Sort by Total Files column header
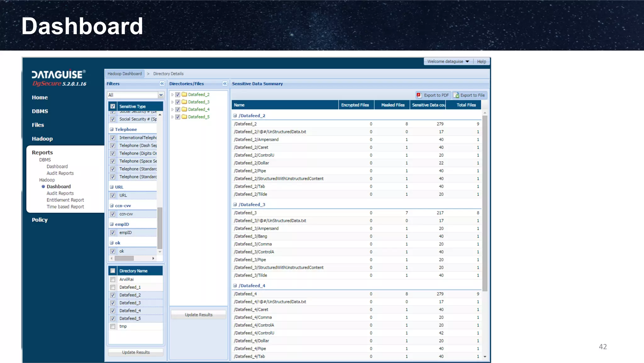 click(464, 105)
